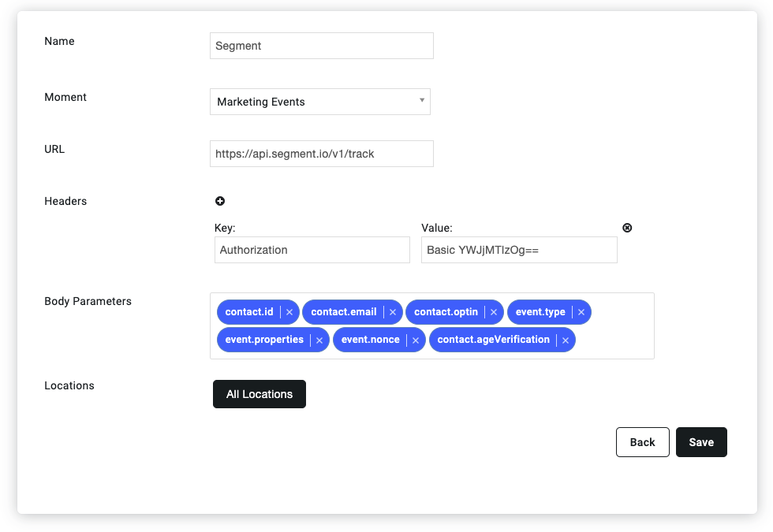Remove event.nonce parameter tag
The width and height of the screenshot is (773, 532).
click(416, 340)
